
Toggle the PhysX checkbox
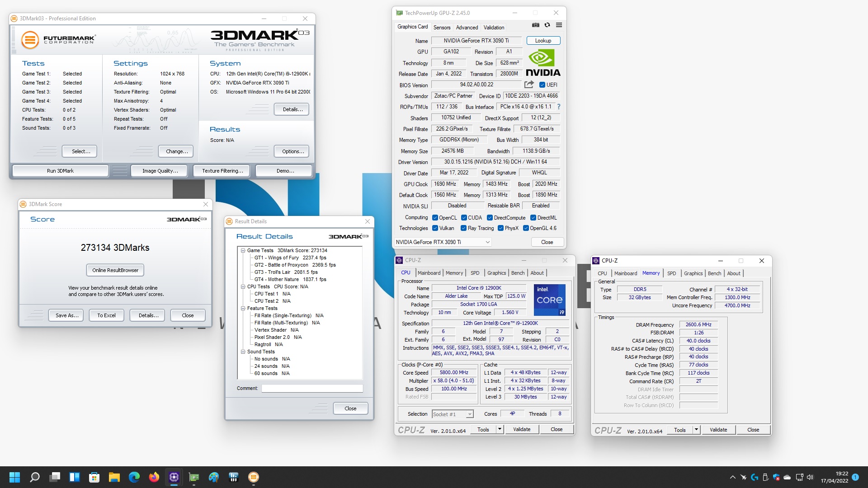point(500,228)
